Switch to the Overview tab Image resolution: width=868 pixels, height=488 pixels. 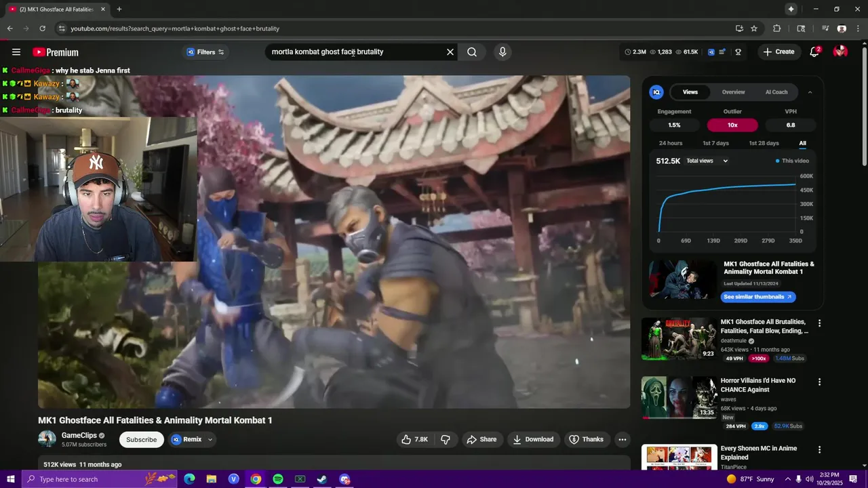tap(733, 92)
